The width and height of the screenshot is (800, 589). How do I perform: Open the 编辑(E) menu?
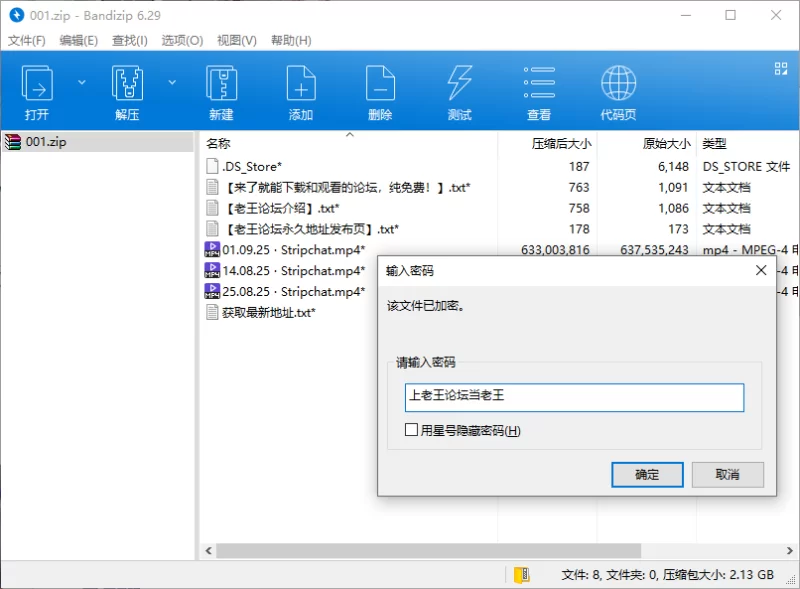click(79, 40)
